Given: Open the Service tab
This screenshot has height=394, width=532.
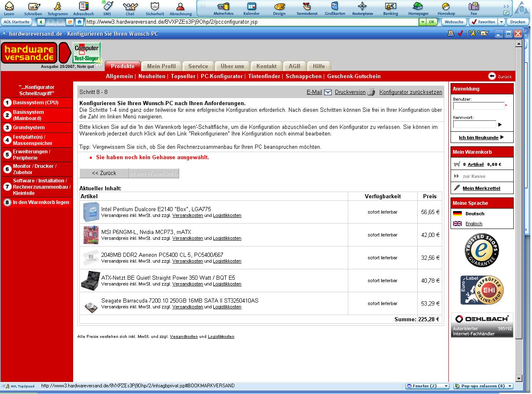Looking at the screenshot, I should (198, 66).
